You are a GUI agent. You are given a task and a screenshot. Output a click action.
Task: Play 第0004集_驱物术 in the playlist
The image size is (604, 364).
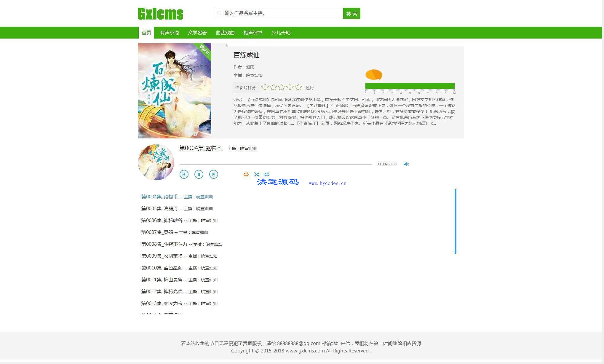click(x=177, y=197)
